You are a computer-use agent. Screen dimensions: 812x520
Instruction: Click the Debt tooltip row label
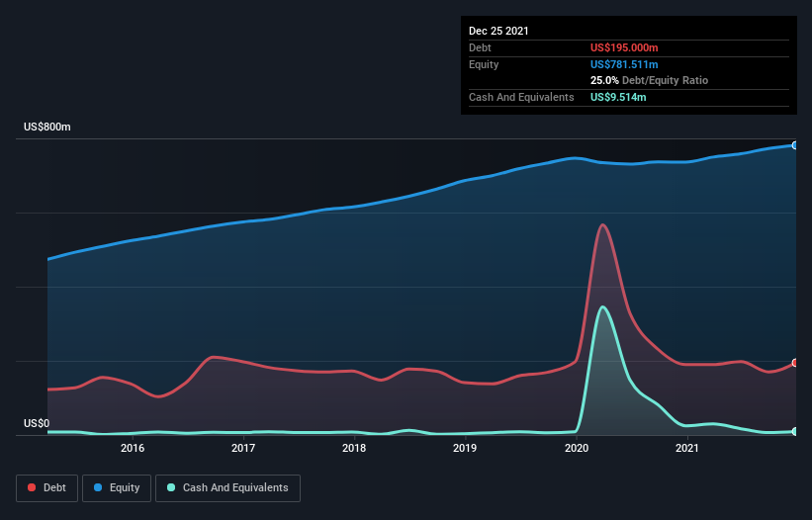[480, 47]
